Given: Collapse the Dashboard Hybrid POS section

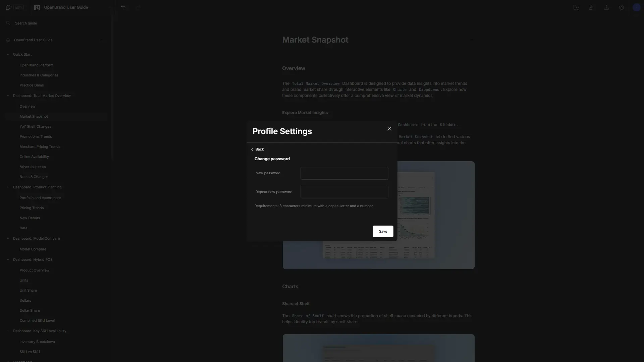Looking at the screenshot, I should pyautogui.click(x=7, y=260).
